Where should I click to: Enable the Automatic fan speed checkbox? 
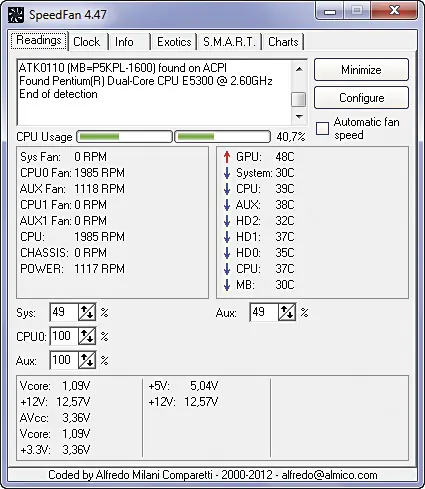pos(322,128)
